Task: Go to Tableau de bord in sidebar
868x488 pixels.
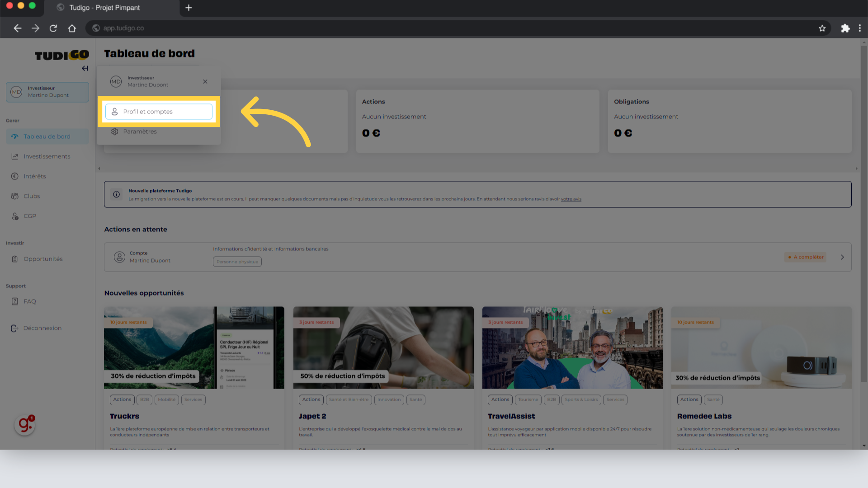Action: tap(47, 136)
